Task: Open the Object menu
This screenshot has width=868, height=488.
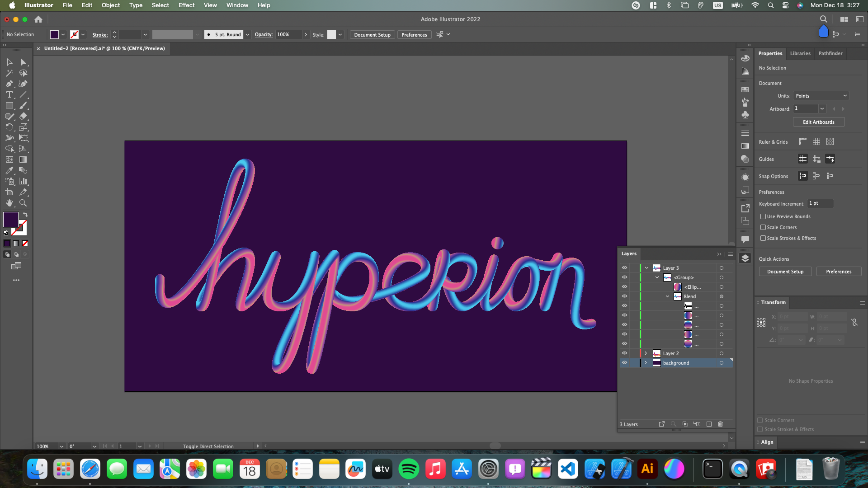Action: coord(111,5)
